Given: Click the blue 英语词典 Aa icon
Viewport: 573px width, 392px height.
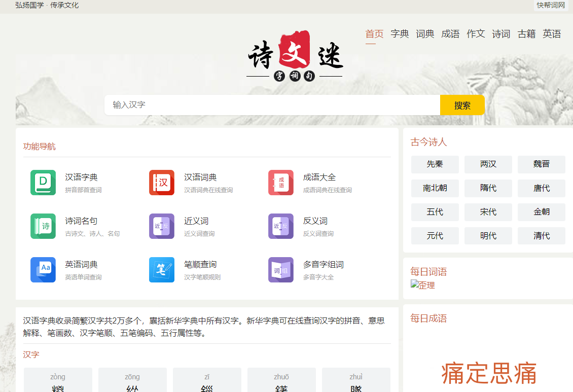Looking at the screenshot, I should coord(43,270).
